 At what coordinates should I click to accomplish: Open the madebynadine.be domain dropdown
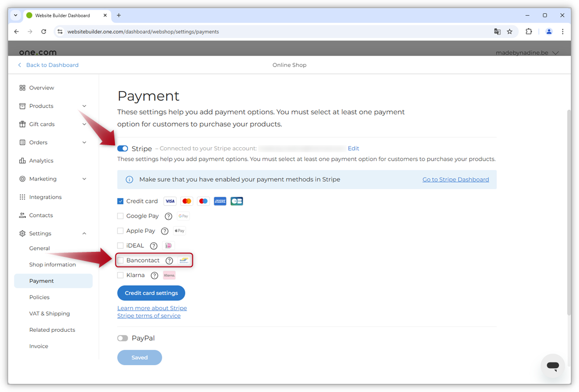pos(527,53)
